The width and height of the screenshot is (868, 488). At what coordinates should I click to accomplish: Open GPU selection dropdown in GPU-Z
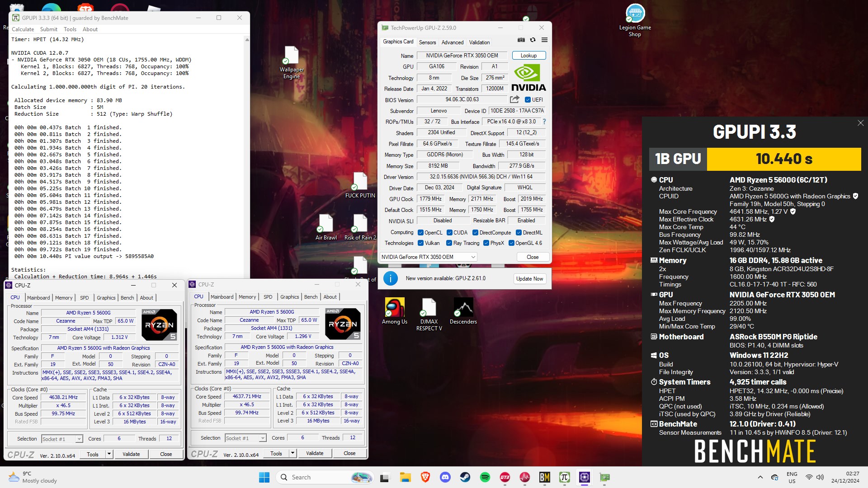[x=428, y=257]
